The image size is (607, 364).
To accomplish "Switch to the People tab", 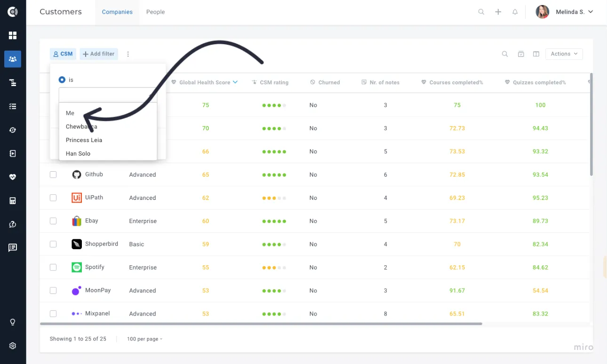I will tap(155, 12).
